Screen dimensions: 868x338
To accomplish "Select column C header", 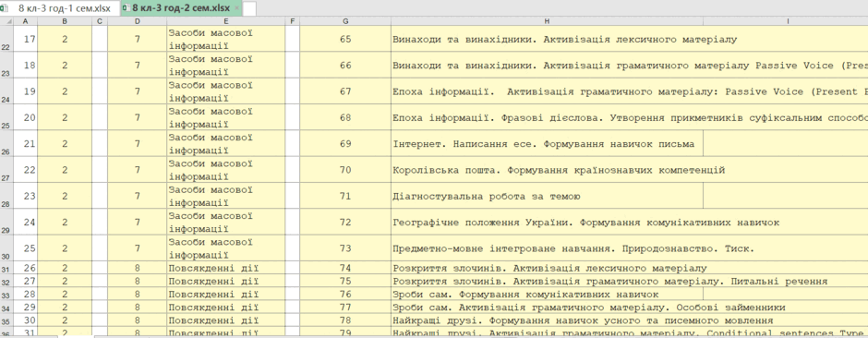I will pos(100,21).
